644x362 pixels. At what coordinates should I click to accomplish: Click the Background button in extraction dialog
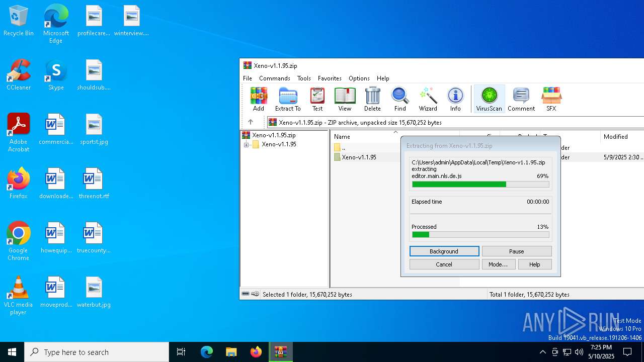point(444,251)
